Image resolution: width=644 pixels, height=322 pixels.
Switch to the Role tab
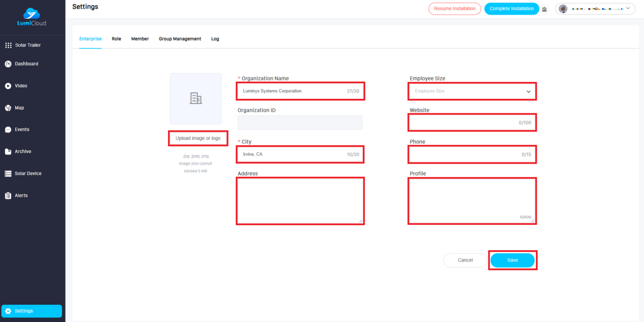116,39
